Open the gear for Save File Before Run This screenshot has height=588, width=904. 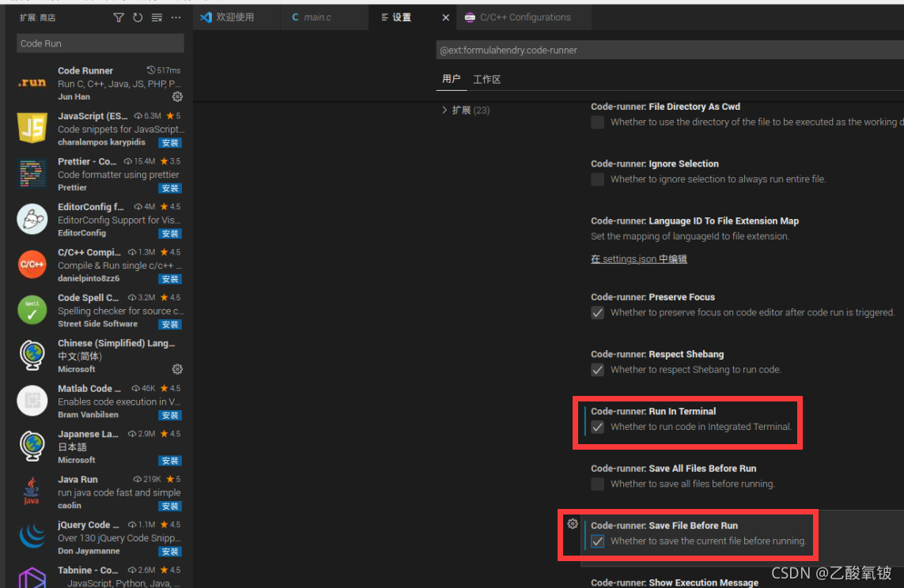[572, 523]
